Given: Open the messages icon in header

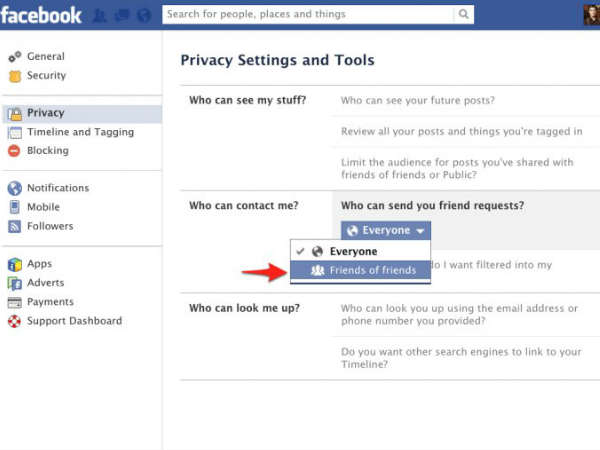Looking at the screenshot, I should (122, 16).
